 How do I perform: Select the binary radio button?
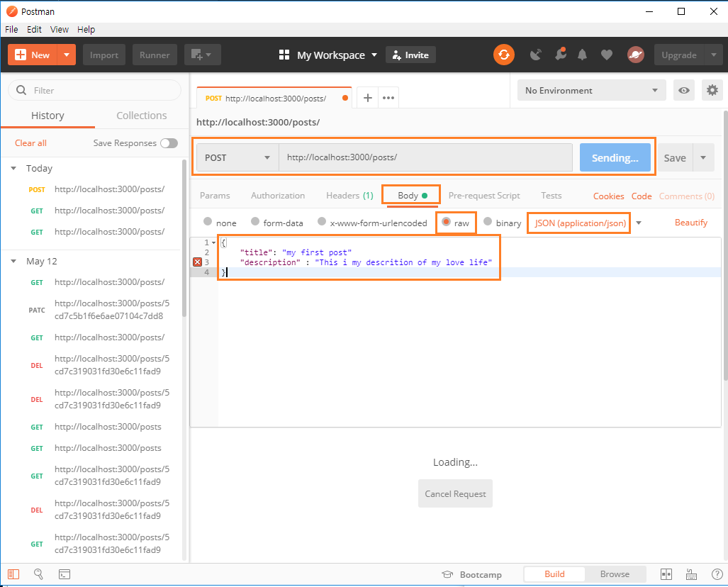(x=488, y=221)
